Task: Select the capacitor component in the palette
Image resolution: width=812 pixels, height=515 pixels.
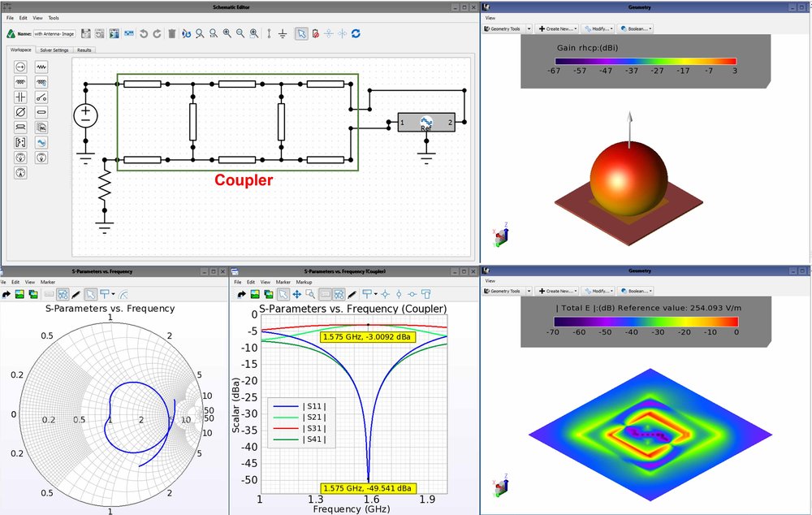Action: click(20, 97)
